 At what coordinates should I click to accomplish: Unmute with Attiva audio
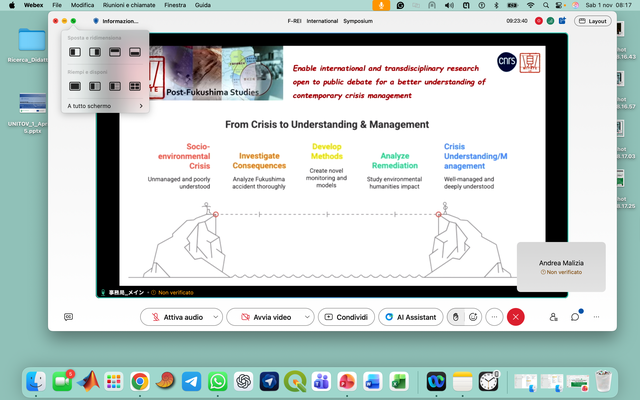(177, 317)
